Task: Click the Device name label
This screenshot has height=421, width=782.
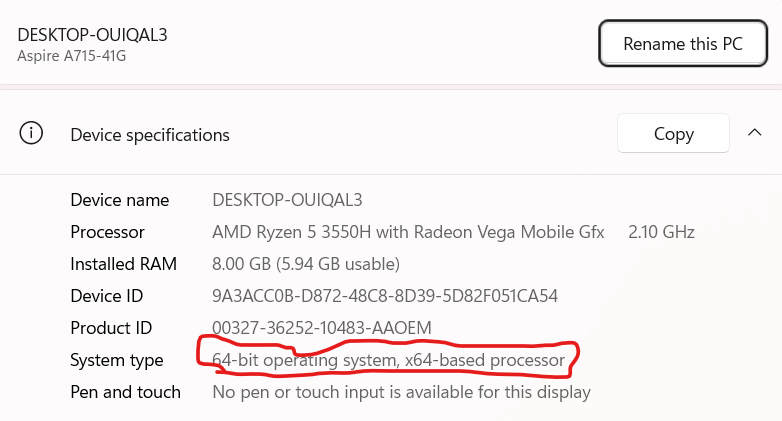Action: click(120, 200)
